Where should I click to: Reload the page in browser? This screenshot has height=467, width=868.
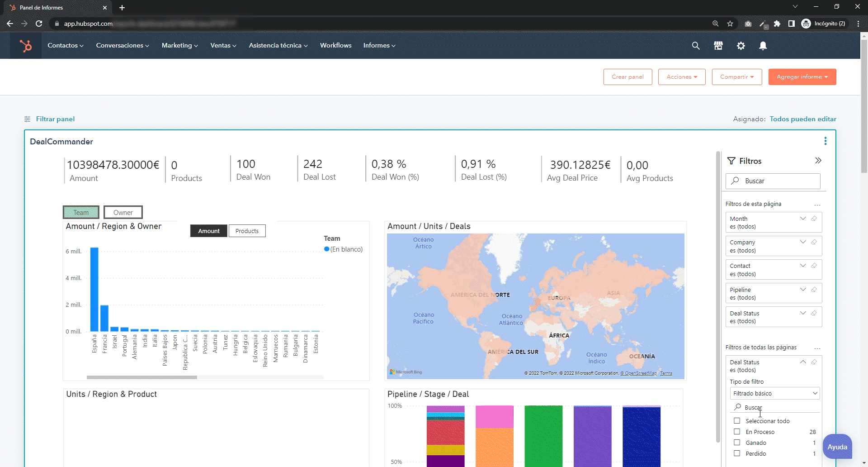(x=39, y=24)
